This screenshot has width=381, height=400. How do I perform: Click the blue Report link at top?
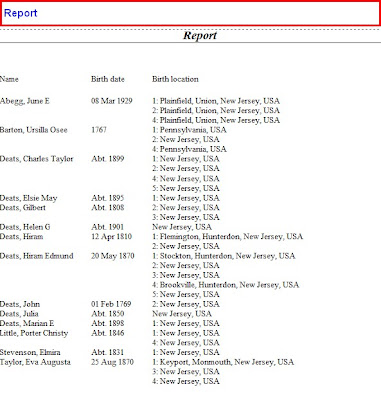click(x=20, y=13)
